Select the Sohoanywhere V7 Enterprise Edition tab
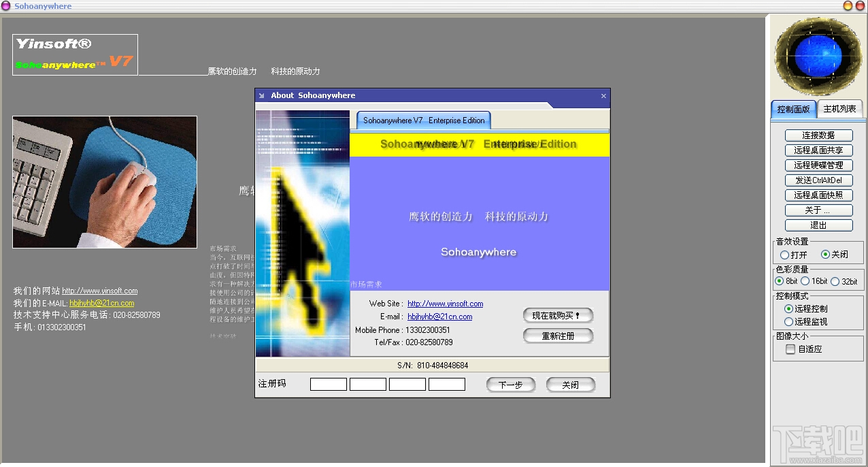868x467 pixels. pyautogui.click(x=424, y=120)
